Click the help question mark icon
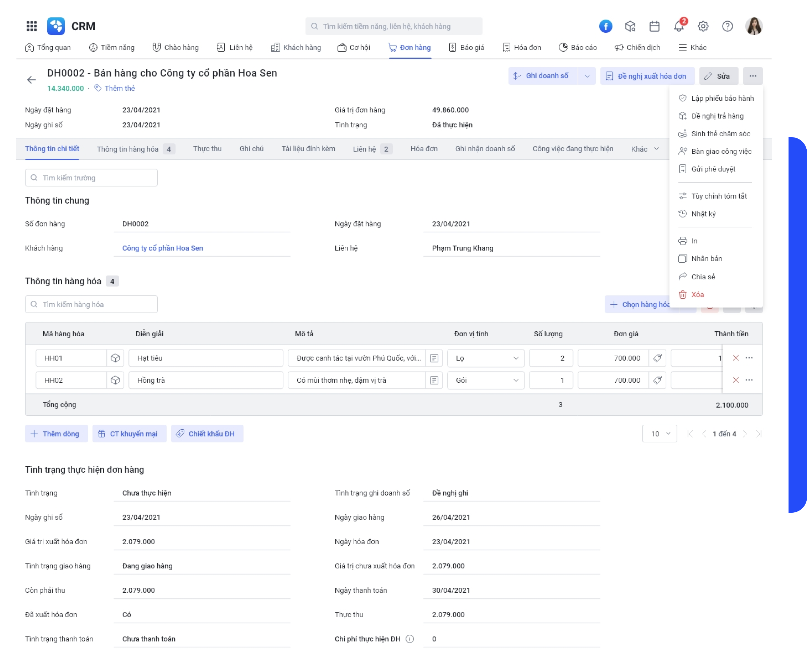The width and height of the screenshot is (807, 672). click(x=728, y=26)
